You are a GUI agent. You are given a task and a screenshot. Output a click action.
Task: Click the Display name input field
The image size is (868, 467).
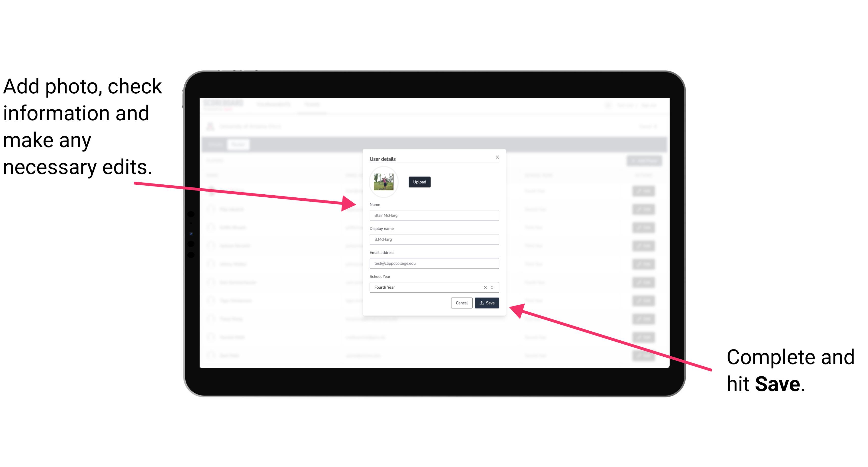[x=434, y=239]
